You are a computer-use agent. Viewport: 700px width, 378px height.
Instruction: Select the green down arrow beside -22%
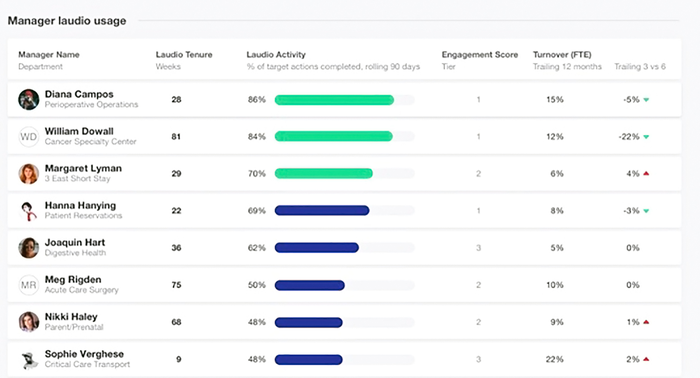coord(646,137)
